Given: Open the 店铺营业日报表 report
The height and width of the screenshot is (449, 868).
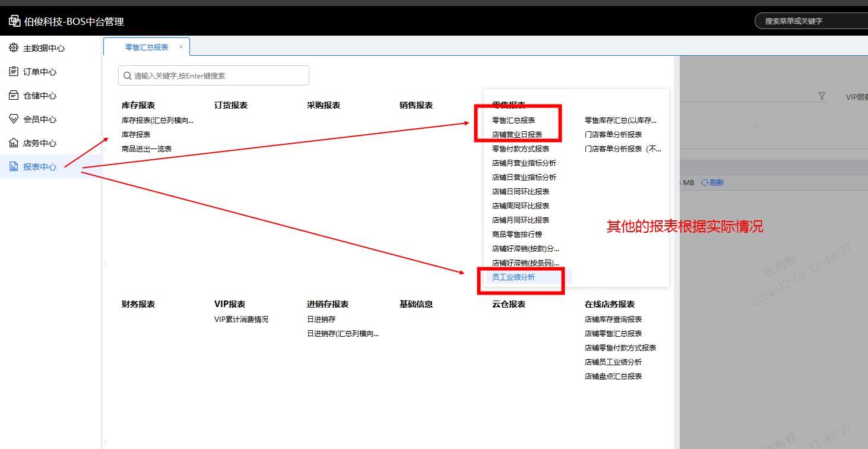Looking at the screenshot, I should coord(517,134).
